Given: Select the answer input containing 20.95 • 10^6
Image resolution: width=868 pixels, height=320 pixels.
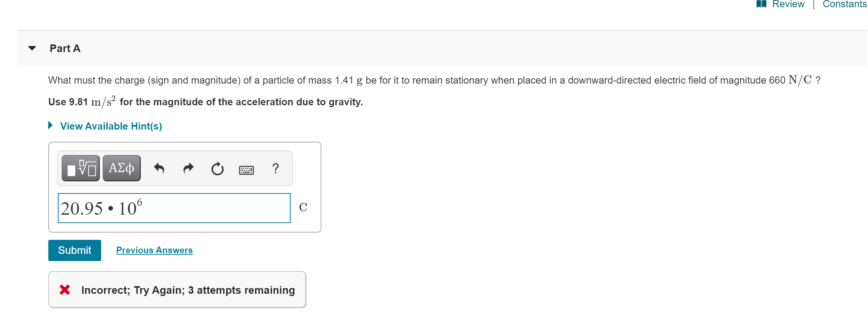Looking at the screenshot, I should 174,208.
